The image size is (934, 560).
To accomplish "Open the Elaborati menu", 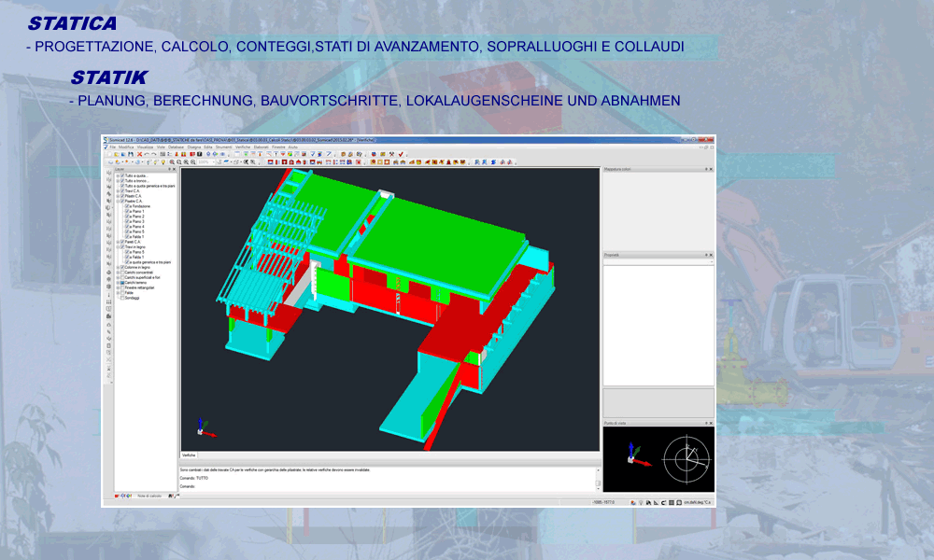I will (x=261, y=147).
